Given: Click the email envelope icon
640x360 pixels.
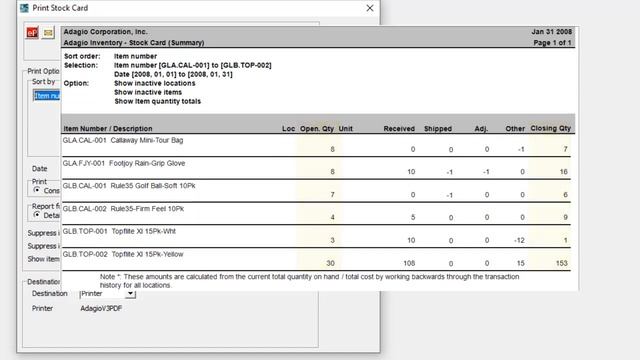Looking at the screenshot, I should [x=48, y=33].
